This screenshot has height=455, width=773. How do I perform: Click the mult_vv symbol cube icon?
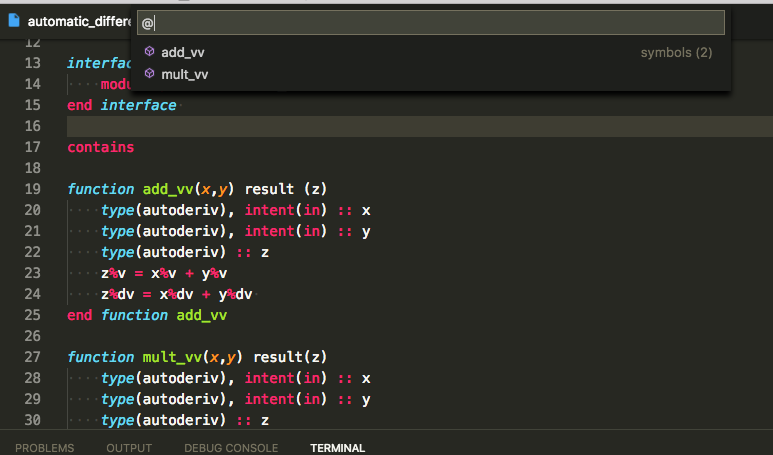coord(149,73)
